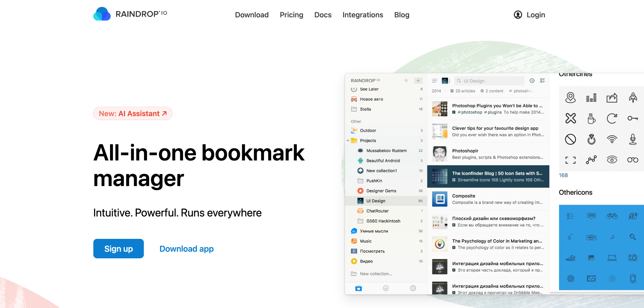This screenshot has height=308, width=644.
Task: Open the Photoshop Plugins bookmark thumbnail
Action: point(440,109)
